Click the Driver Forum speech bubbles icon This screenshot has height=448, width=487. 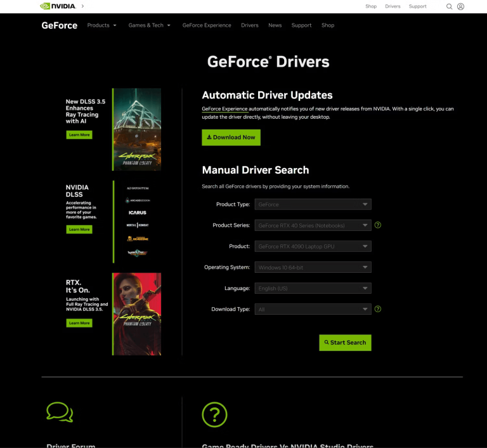coord(60,412)
